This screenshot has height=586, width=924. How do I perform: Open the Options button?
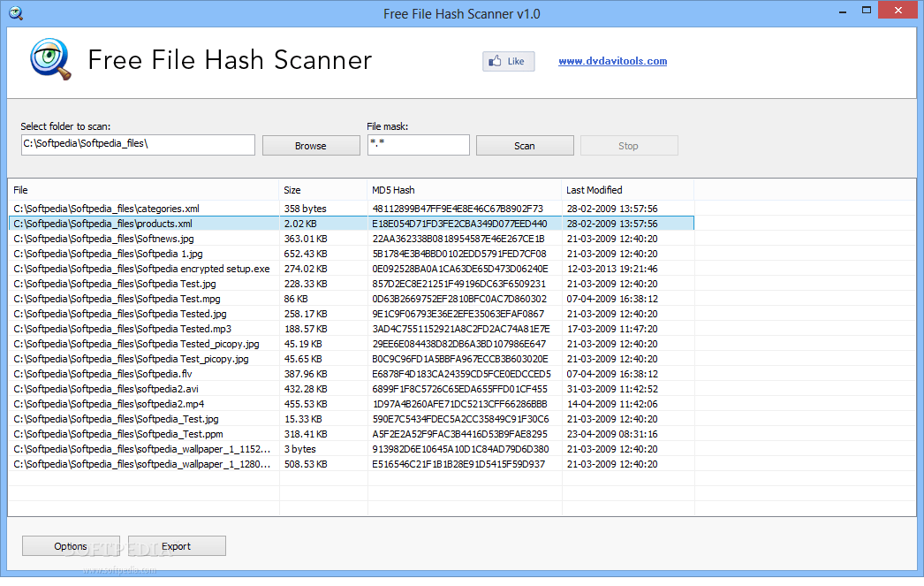71,546
